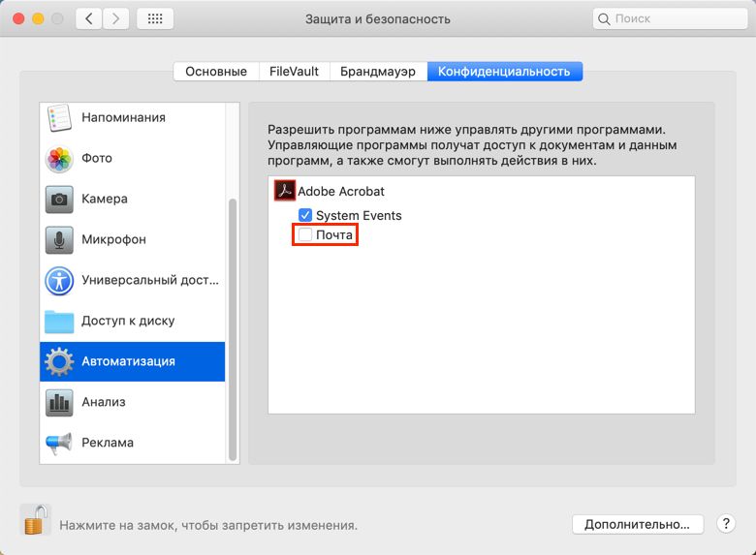The height and width of the screenshot is (555, 756).
Task: Switch to the Основные tab
Action: (216, 72)
